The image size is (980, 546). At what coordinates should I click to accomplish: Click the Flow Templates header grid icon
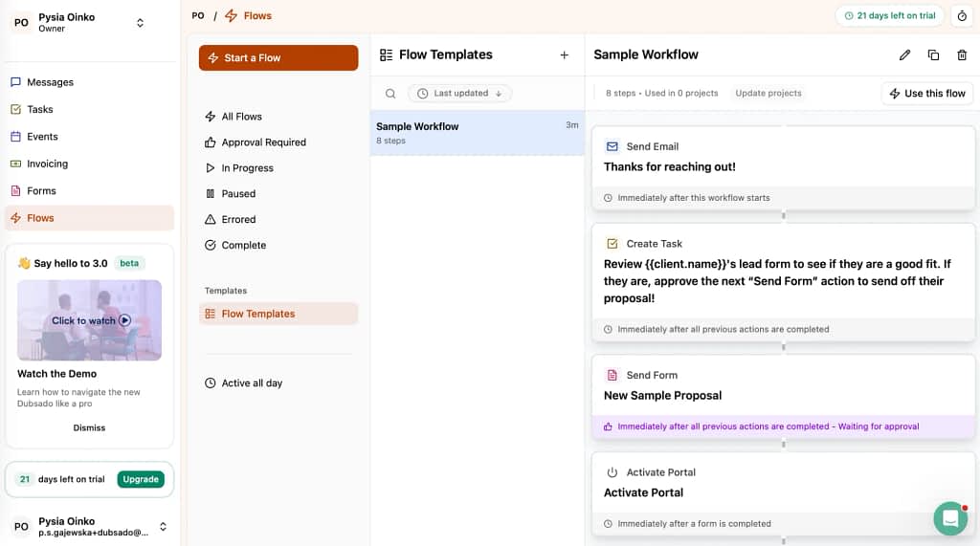pyautogui.click(x=387, y=55)
